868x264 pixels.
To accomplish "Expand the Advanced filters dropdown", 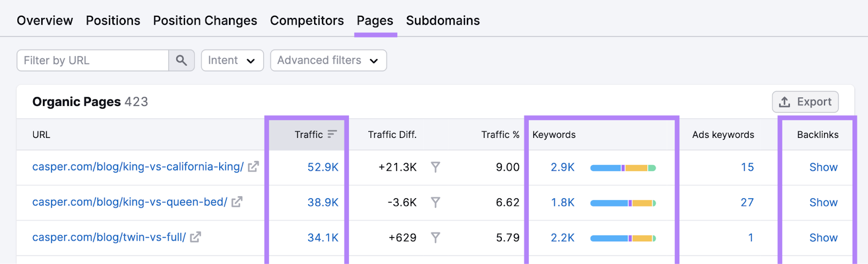I will coord(328,60).
